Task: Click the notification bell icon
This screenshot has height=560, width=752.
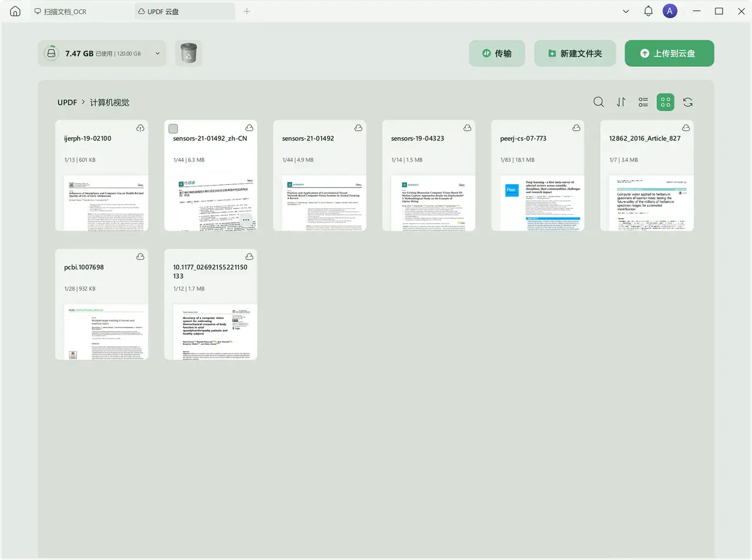Action: [x=648, y=11]
